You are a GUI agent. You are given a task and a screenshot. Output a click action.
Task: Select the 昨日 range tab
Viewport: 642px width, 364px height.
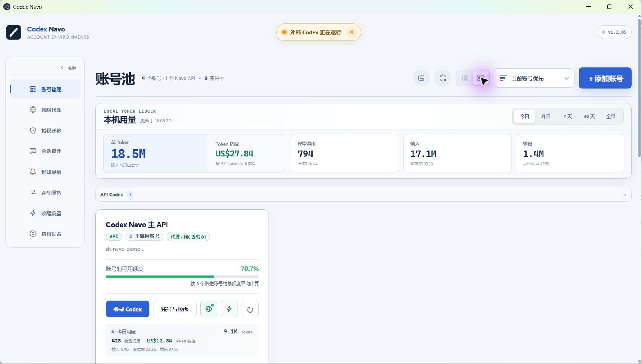546,116
